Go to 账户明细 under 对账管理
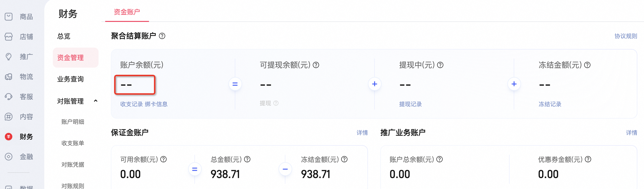 (73, 122)
